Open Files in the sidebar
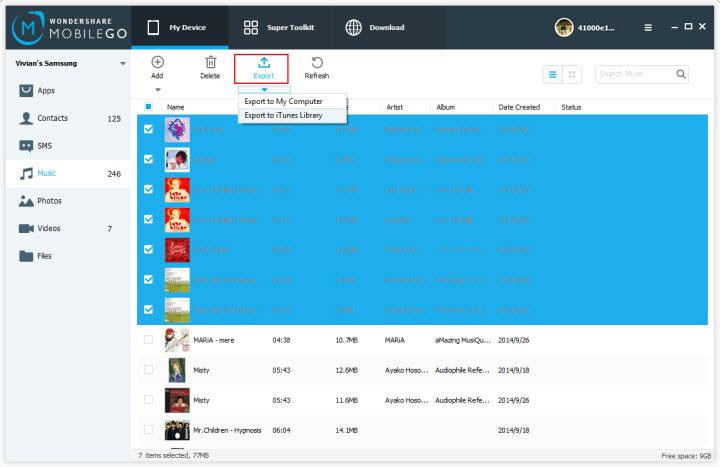Screen dimensions: 720x467 click(69, 256)
